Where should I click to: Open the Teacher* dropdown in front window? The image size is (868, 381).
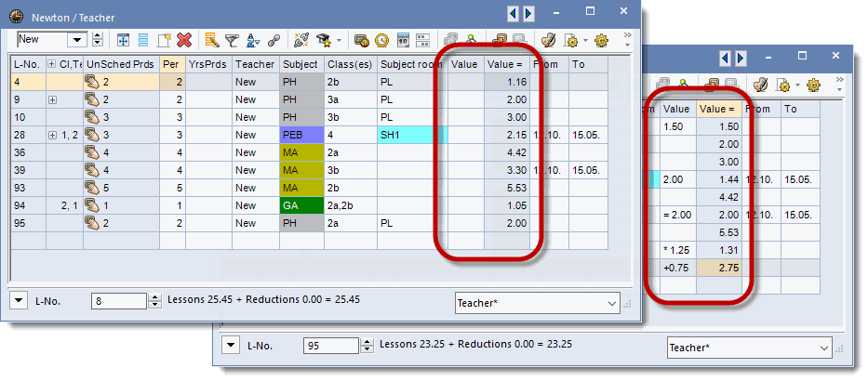click(x=611, y=303)
